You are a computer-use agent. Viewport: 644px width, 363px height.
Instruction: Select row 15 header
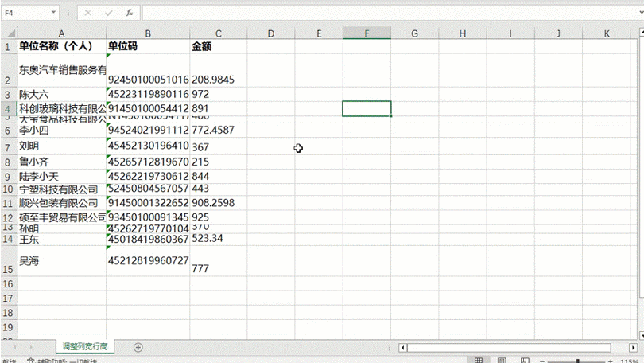point(8,260)
